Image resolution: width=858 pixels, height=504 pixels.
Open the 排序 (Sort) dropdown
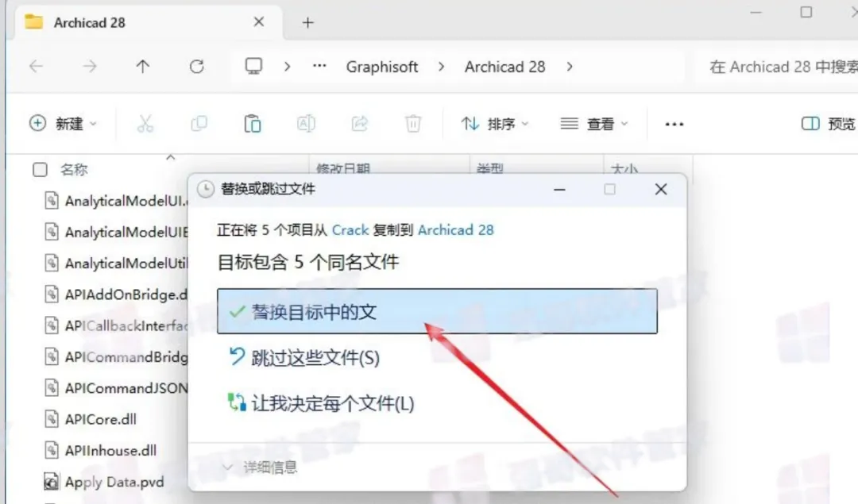pyautogui.click(x=495, y=124)
